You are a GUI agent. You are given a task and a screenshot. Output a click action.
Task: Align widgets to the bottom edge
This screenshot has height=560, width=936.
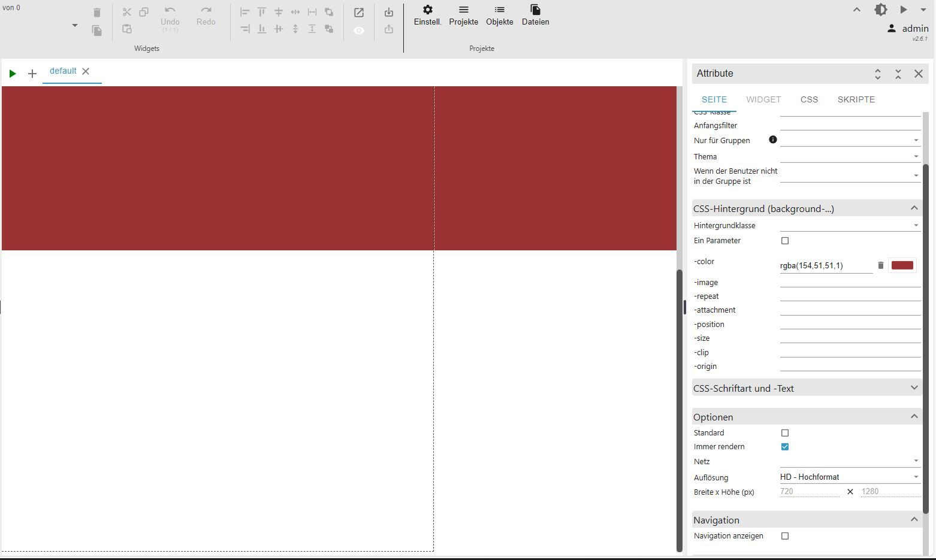coord(262,29)
